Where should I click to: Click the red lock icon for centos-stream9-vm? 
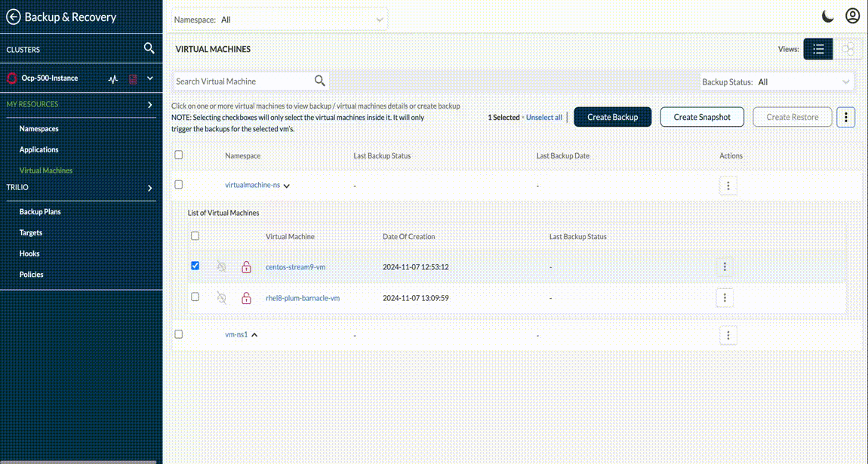(246, 267)
